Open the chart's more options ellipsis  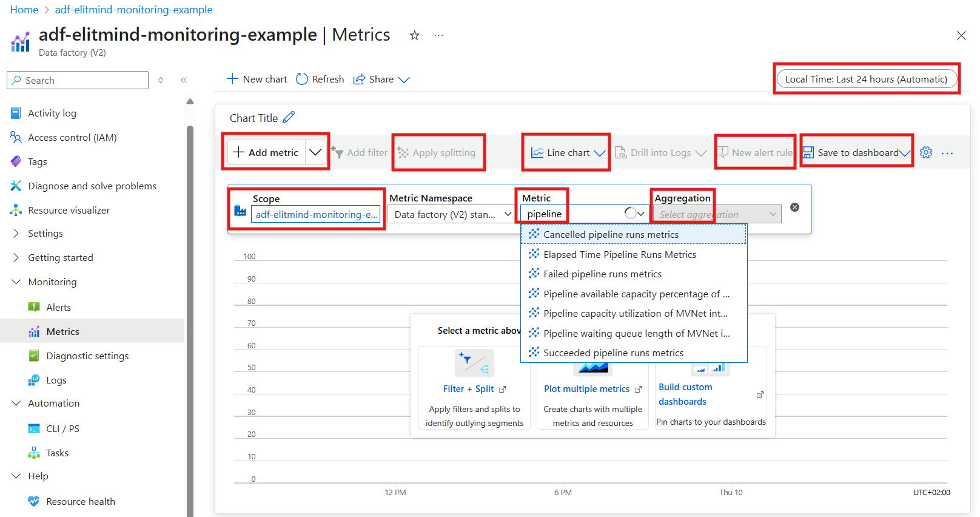947,153
